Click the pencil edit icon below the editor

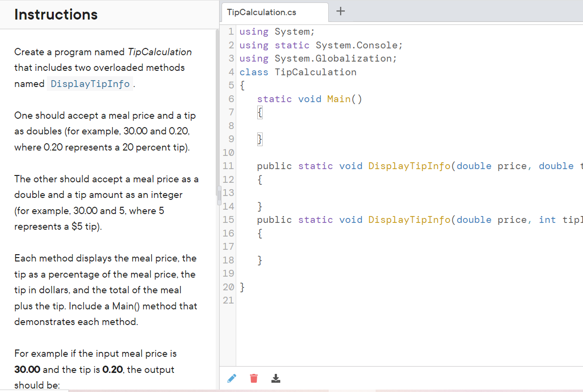232,378
